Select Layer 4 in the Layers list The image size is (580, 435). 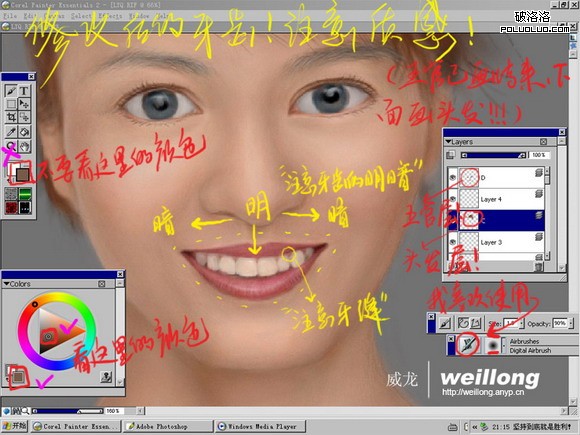(496, 199)
